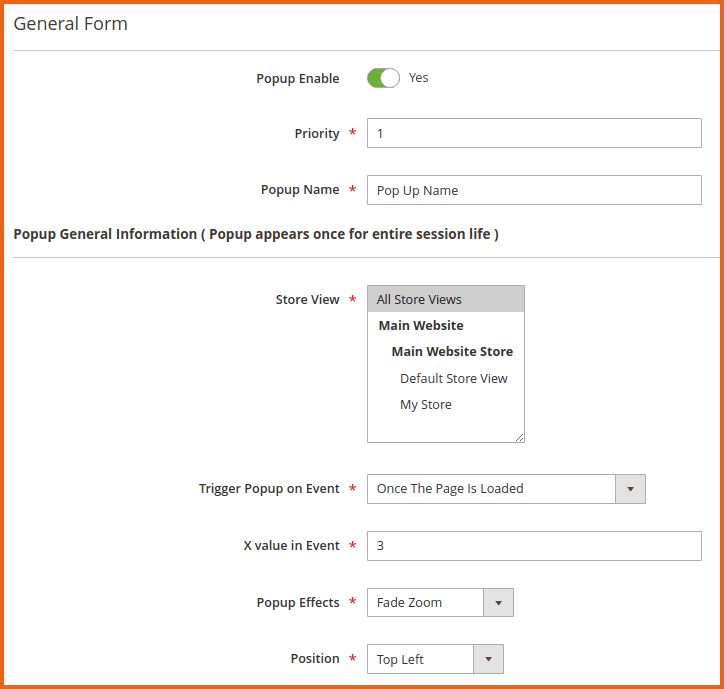724x689 pixels.
Task: Select My Store in Store View list
Action: [426, 404]
